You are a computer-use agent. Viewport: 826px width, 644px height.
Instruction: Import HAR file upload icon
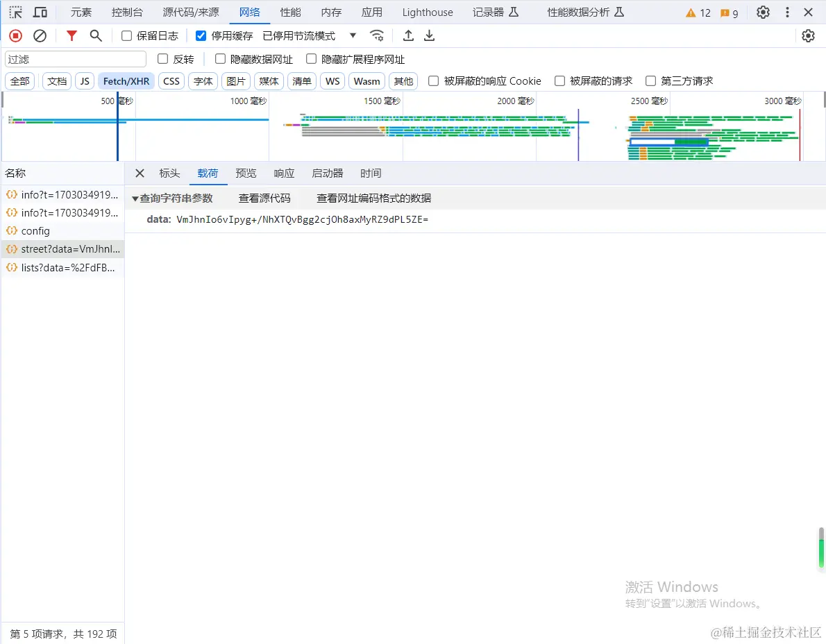point(408,36)
